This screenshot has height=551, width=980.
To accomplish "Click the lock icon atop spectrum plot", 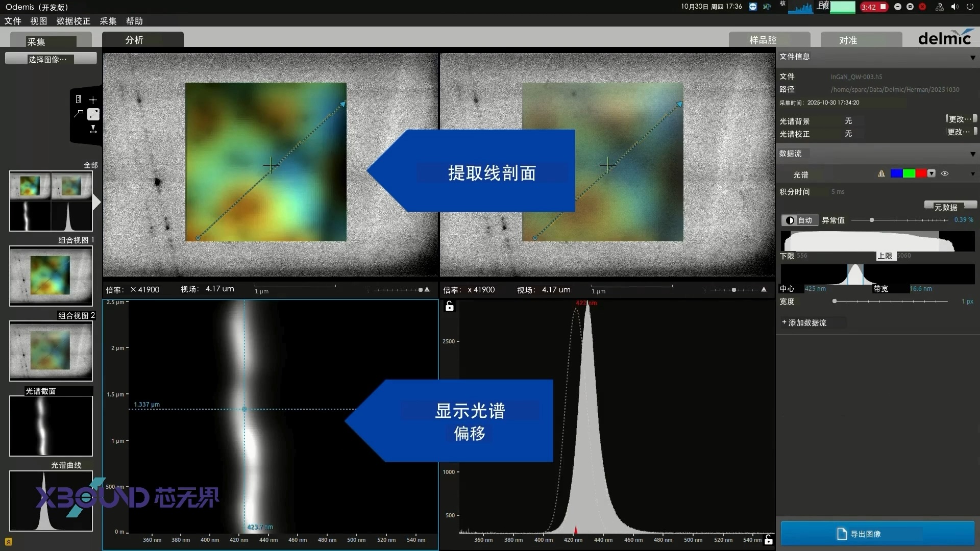I will pos(449,306).
